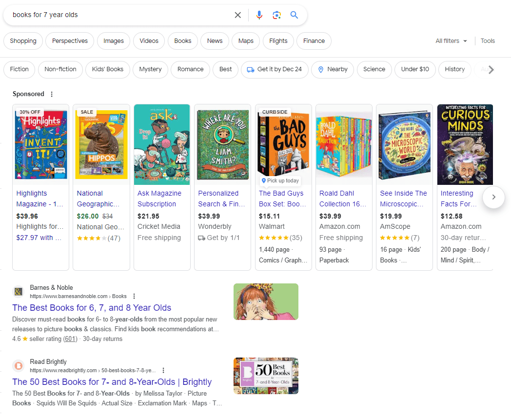Viewport: 511px width, 420px height.
Task: Clear the search box with the X icon
Action: click(x=237, y=15)
